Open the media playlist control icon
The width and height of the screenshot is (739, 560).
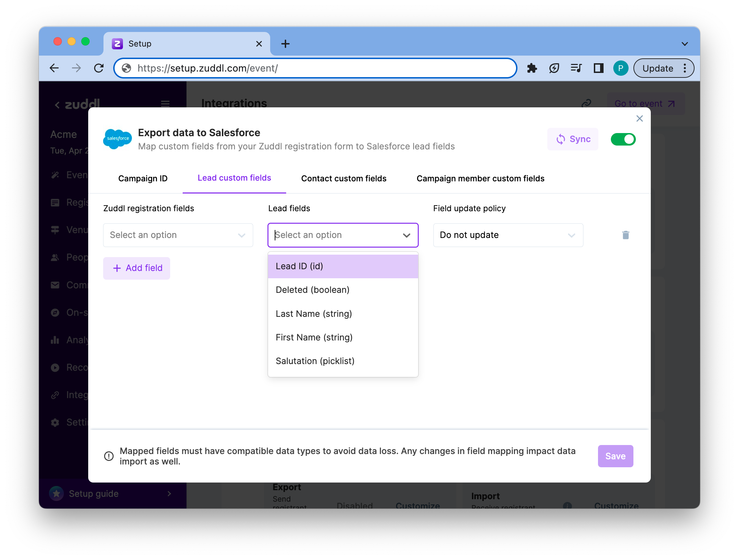click(576, 68)
